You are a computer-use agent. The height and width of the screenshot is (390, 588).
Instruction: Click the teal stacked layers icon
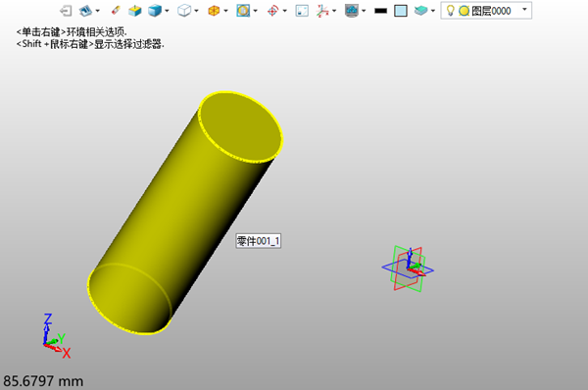click(x=420, y=11)
